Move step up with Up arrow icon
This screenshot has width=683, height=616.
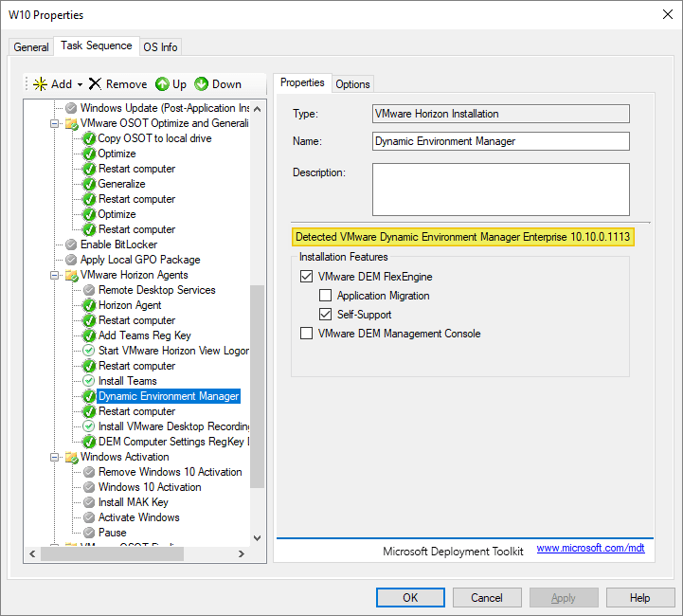(162, 84)
